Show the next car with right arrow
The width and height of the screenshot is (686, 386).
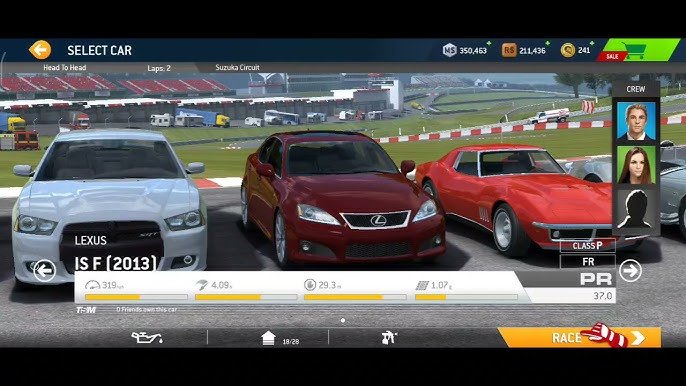(x=630, y=271)
